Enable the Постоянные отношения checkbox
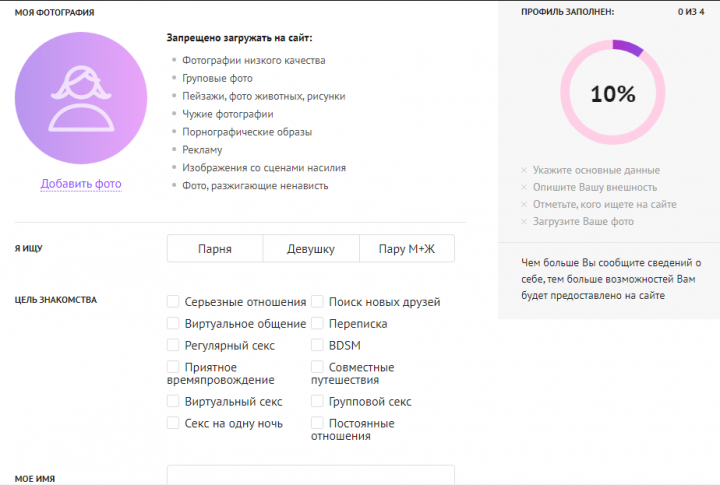The image size is (720, 485). click(x=317, y=423)
